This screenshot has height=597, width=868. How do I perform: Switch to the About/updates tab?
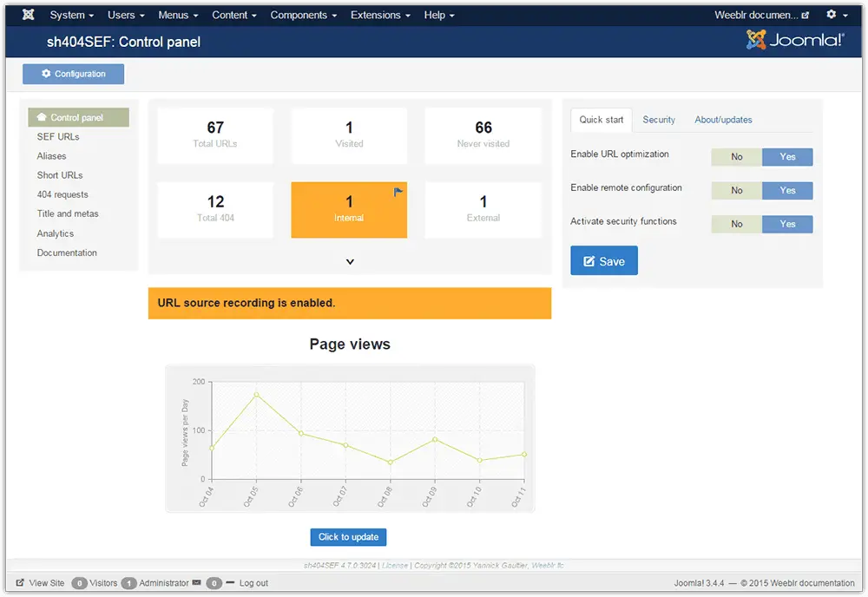click(x=723, y=120)
